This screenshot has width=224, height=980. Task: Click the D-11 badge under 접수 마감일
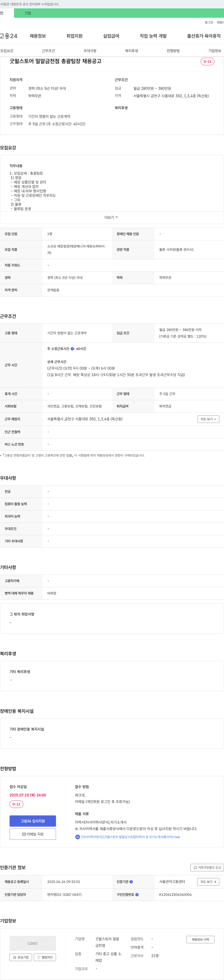coord(16,804)
